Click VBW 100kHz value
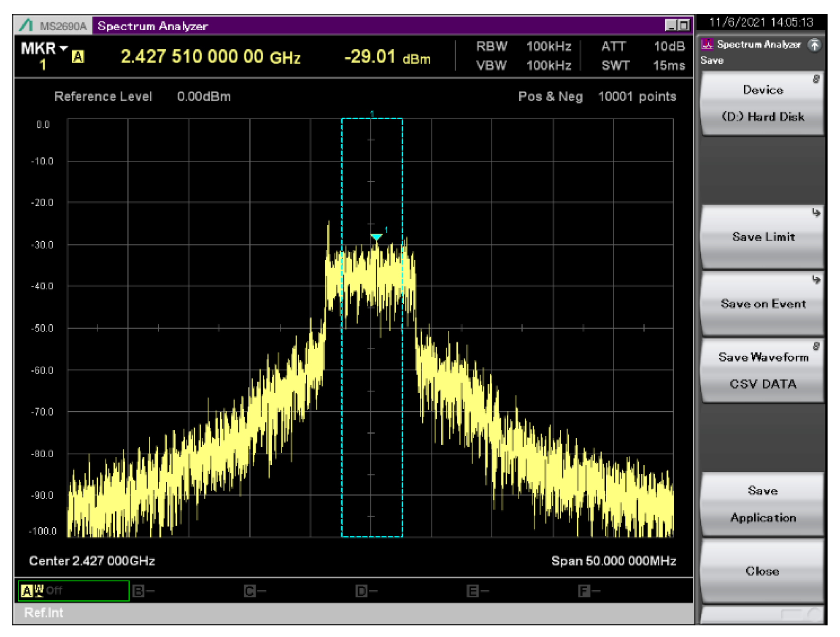Image resolution: width=840 pixels, height=637 pixels. point(548,65)
